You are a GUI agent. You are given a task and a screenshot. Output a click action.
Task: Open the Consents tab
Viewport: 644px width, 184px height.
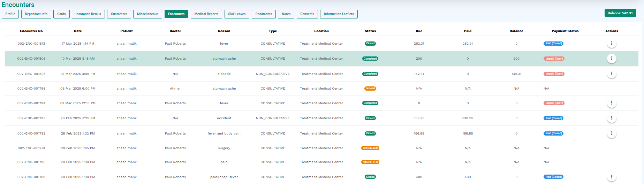click(307, 14)
